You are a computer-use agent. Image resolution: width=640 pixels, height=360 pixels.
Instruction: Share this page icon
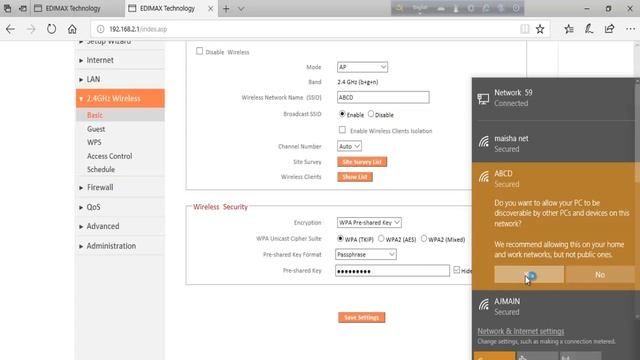tap(609, 29)
